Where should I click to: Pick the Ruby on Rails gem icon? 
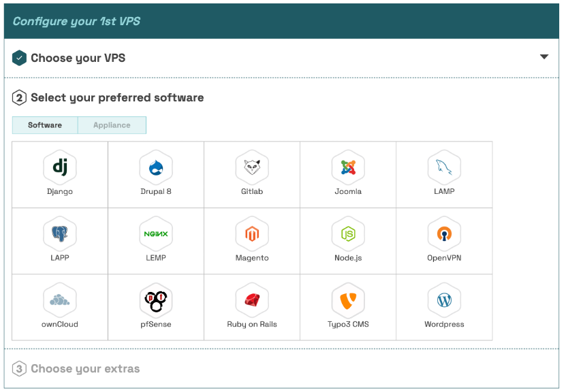(252, 300)
